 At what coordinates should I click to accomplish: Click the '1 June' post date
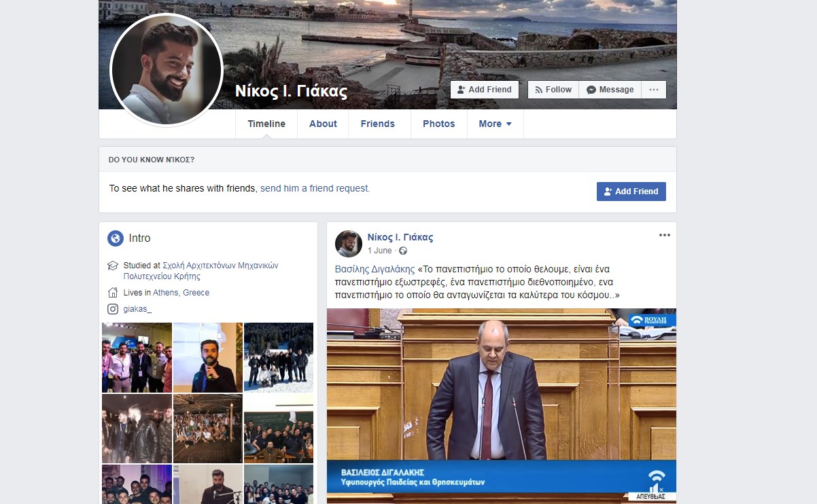[x=379, y=251]
